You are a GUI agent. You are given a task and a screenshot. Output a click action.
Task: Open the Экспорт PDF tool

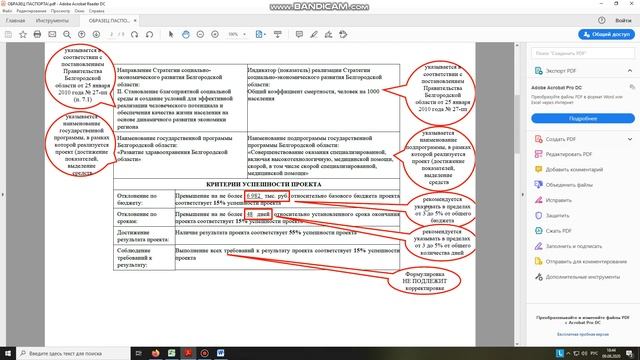pyautogui.click(x=560, y=71)
